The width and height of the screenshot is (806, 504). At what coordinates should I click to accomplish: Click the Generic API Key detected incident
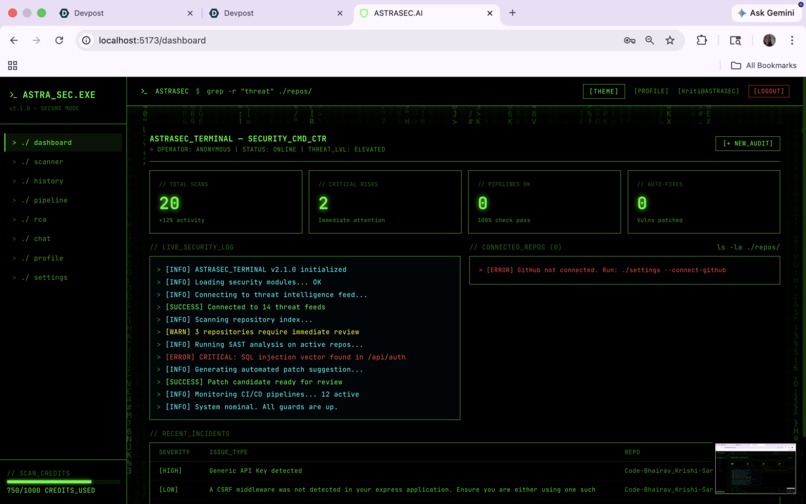coord(255,471)
